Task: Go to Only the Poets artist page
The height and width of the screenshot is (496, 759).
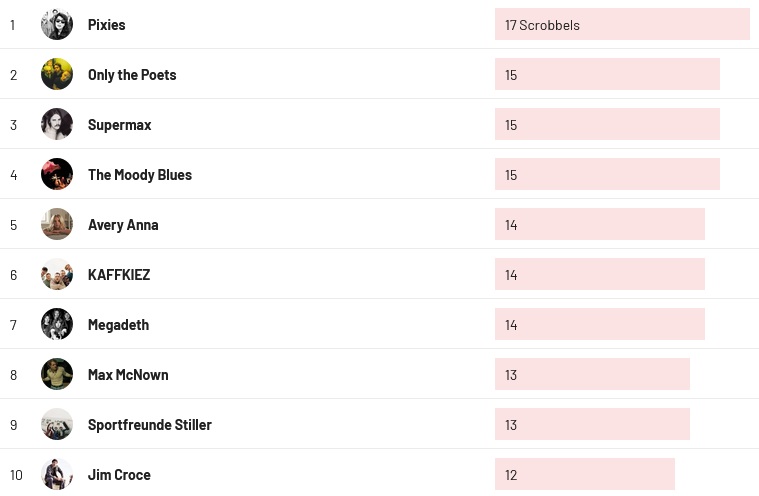Action: click(132, 75)
